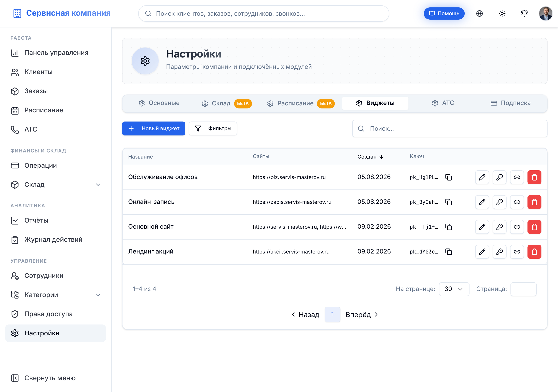Screen dimensions: 558x392
Task: Switch to the Основные tab
Action: [x=159, y=103]
